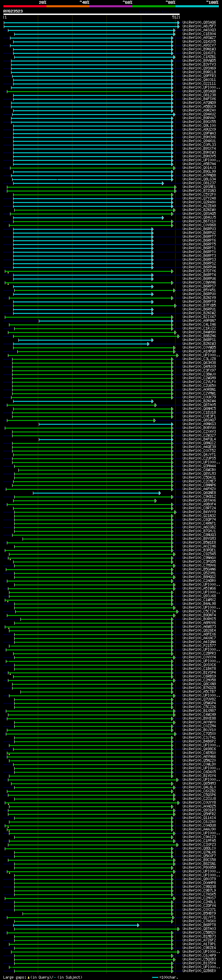Click UniRef100_Q8TA03 entry

199,928
